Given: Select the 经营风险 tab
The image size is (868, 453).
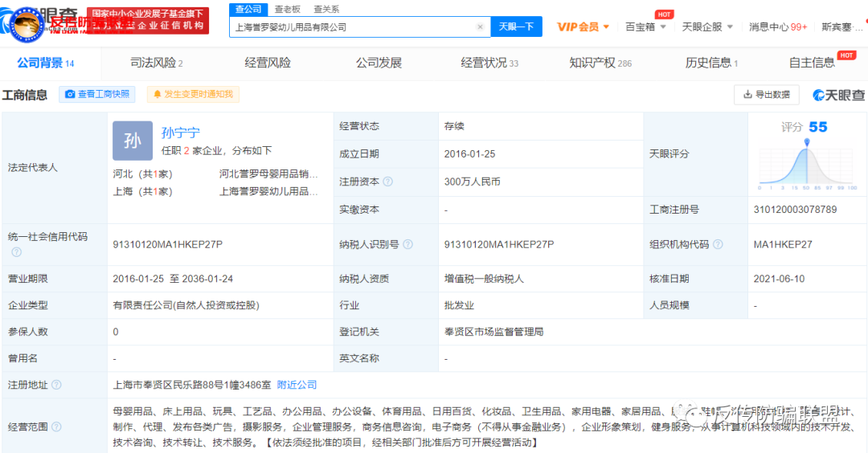Looking at the screenshot, I should (268, 63).
